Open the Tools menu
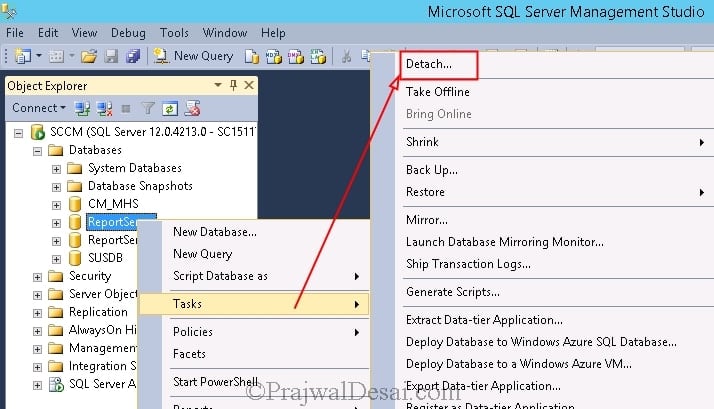This screenshot has width=714, height=409. (x=174, y=33)
